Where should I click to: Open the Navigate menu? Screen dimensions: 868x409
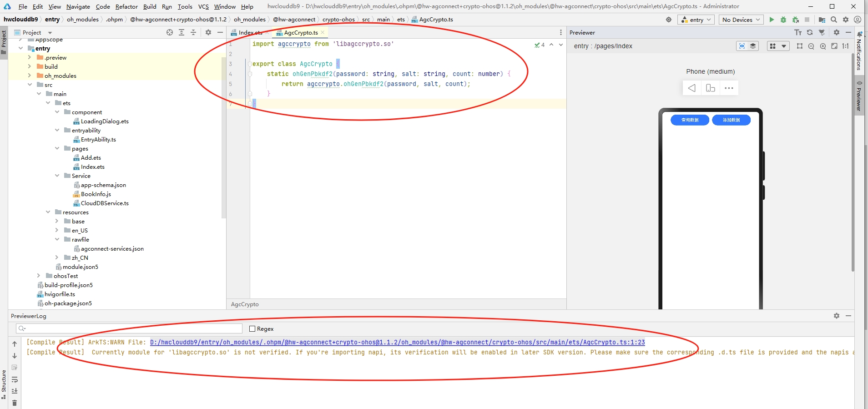pyautogui.click(x=78, y=6)
